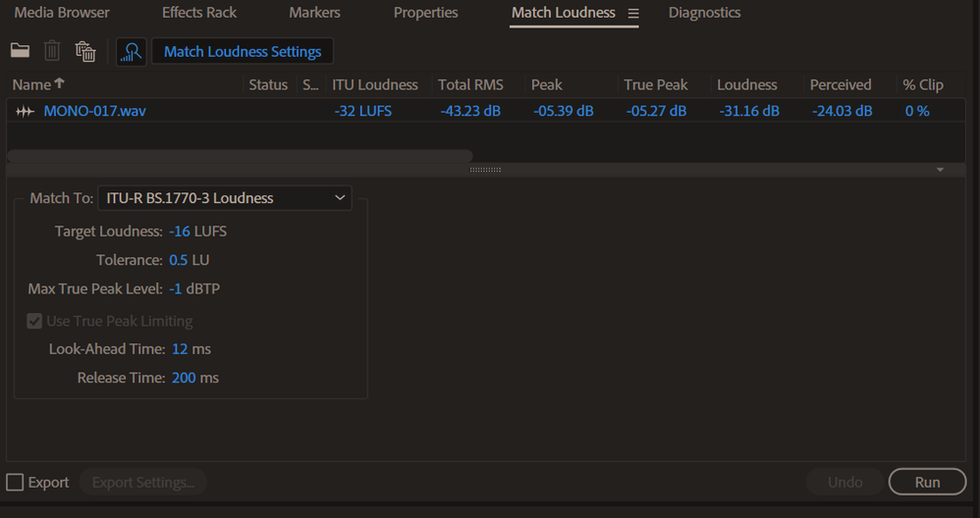Click the remove selected files trash icon
Viewport: 980px width, 518px height.
52,51
